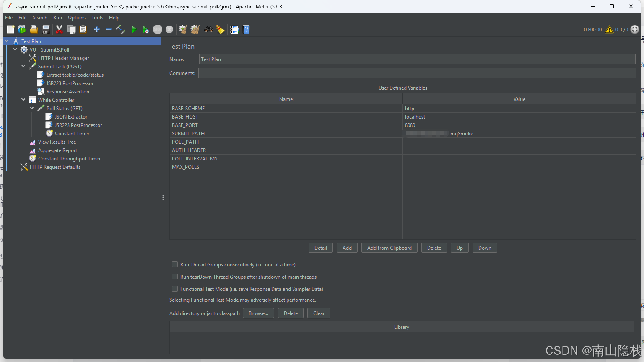Click the Shutdown X icon
Image resolution: width=644 pixels, height=362 pixels.
coord(169,29)
